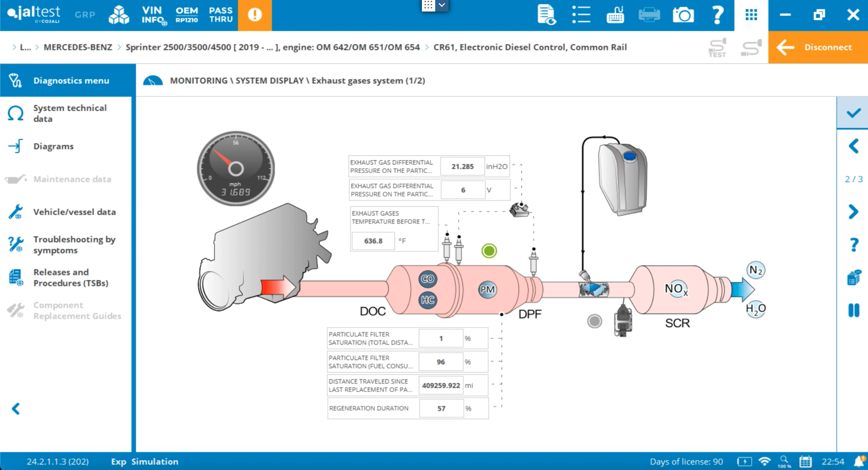Click the OEM RP1210 icon
The height and width of the screenshot is (470, 868).
click(187, 15)
